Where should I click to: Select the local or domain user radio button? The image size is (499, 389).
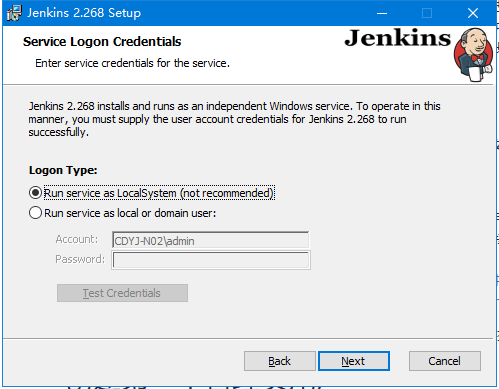coord(35,213)
